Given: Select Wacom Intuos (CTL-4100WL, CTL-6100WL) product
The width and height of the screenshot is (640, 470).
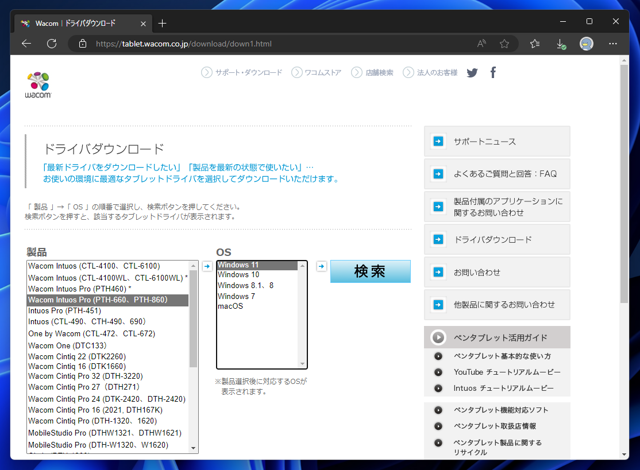Looking at the screenshot, I should coord(107,278).
